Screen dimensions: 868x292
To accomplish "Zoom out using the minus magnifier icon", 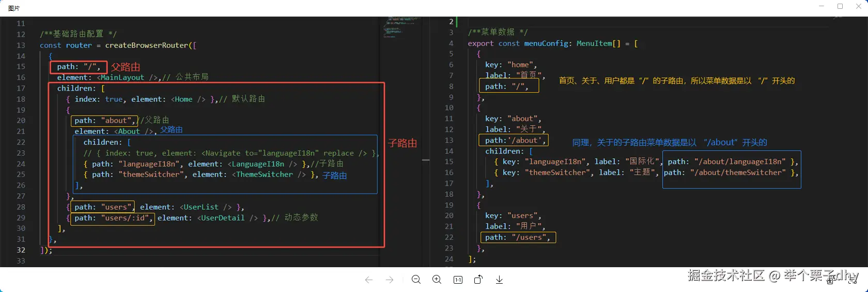I will (416, 280).
